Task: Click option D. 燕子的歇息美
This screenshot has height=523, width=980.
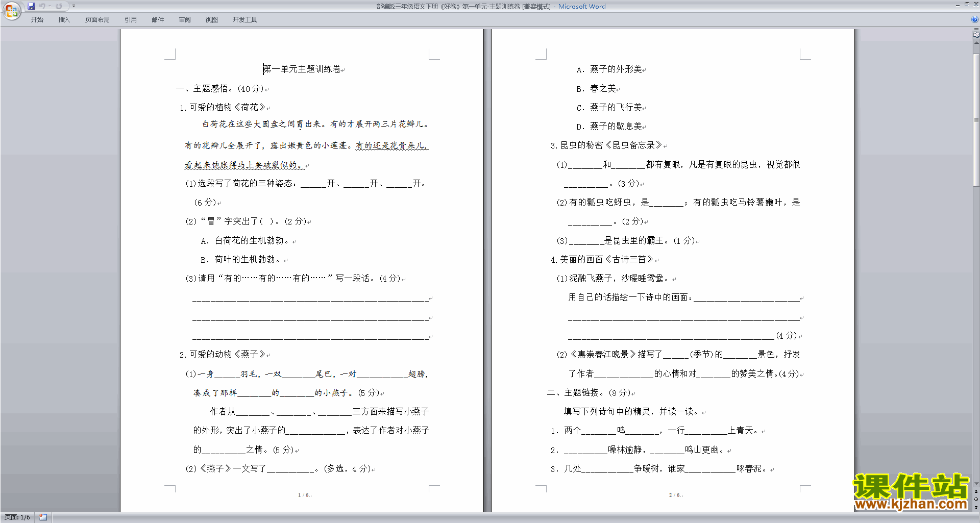Action: [609, 127]
